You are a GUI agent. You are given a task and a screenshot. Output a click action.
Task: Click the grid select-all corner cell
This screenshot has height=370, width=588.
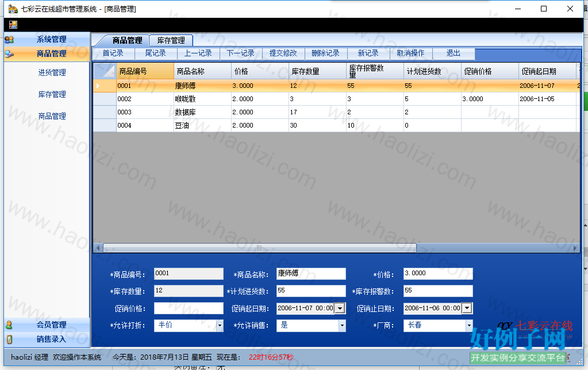tap(105, 71)
